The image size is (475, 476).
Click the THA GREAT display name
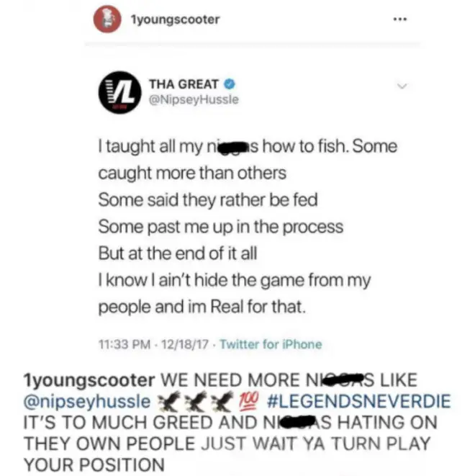tap(184, 84)
